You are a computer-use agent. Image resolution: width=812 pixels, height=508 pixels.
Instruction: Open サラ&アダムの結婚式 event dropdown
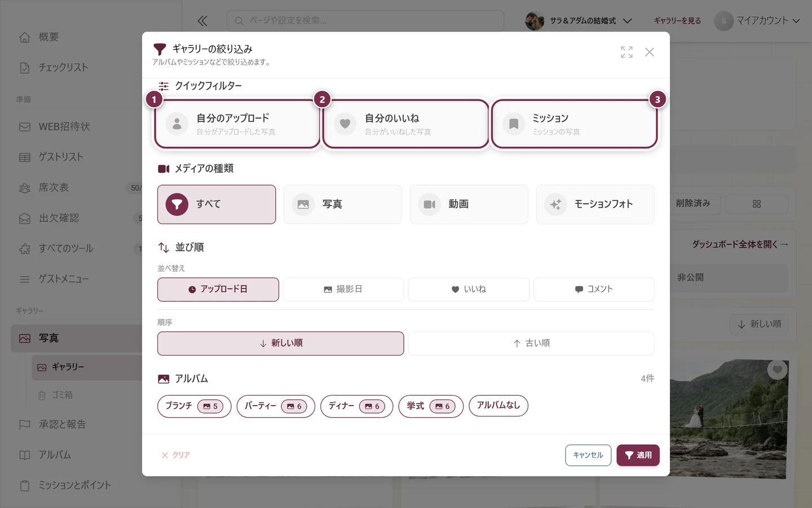click(579, 21)
